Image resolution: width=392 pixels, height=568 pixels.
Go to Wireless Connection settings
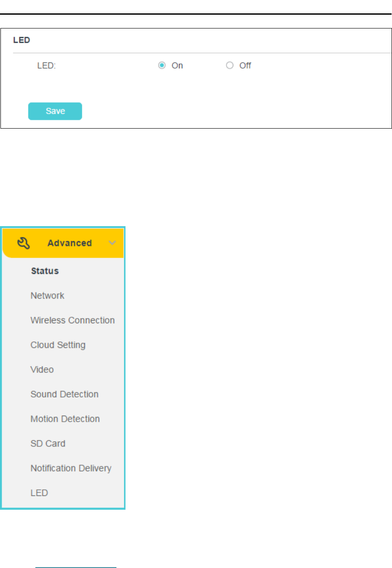(x=72, y=320)
